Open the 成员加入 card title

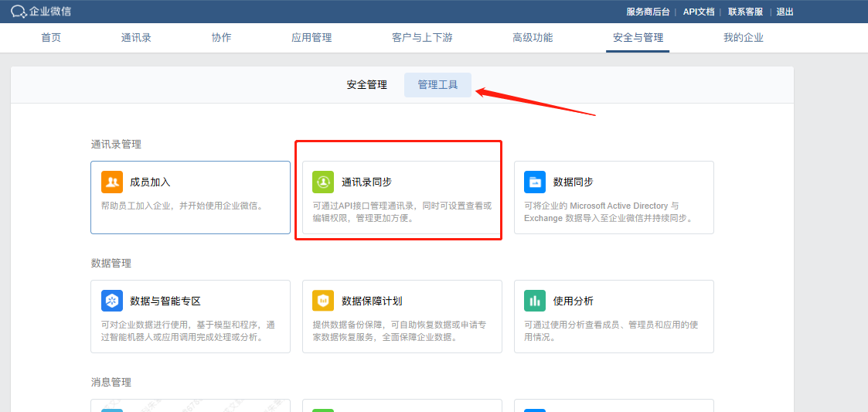click(x=150, y=182)
